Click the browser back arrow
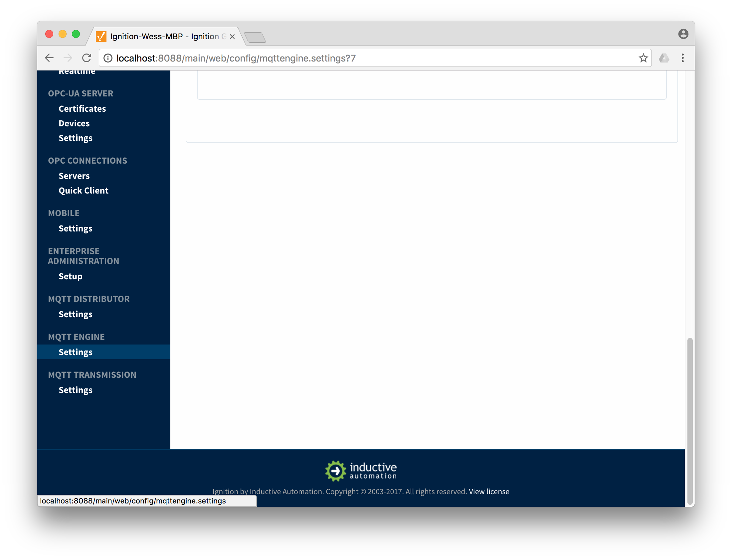Screen dimensions: 732x560 (49, 58)
